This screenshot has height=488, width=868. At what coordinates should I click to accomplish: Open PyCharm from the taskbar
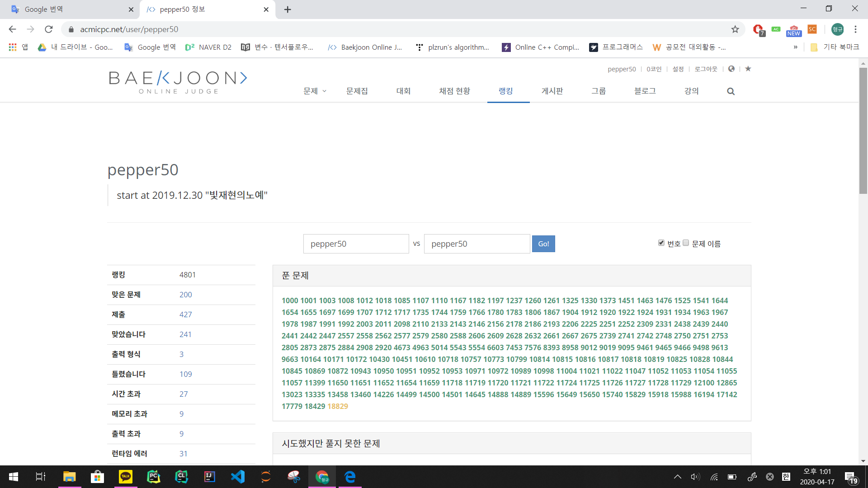pos(154,477)
